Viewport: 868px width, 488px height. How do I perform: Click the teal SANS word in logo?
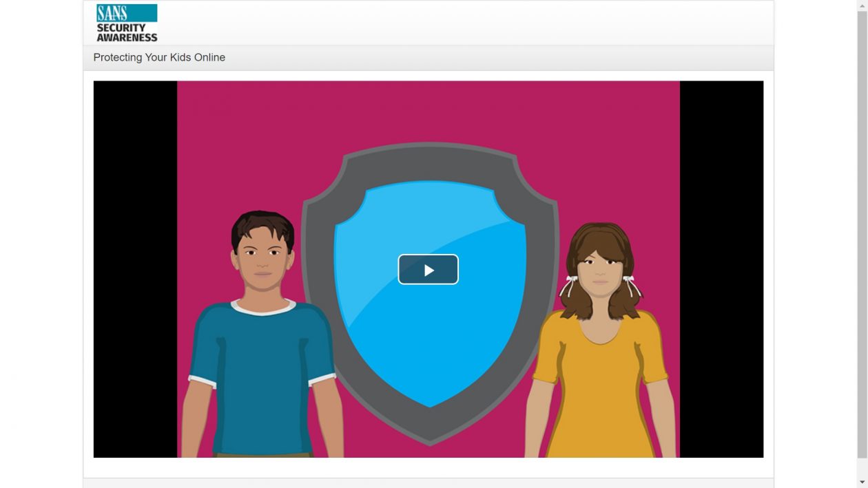click(x=112, y=13)
